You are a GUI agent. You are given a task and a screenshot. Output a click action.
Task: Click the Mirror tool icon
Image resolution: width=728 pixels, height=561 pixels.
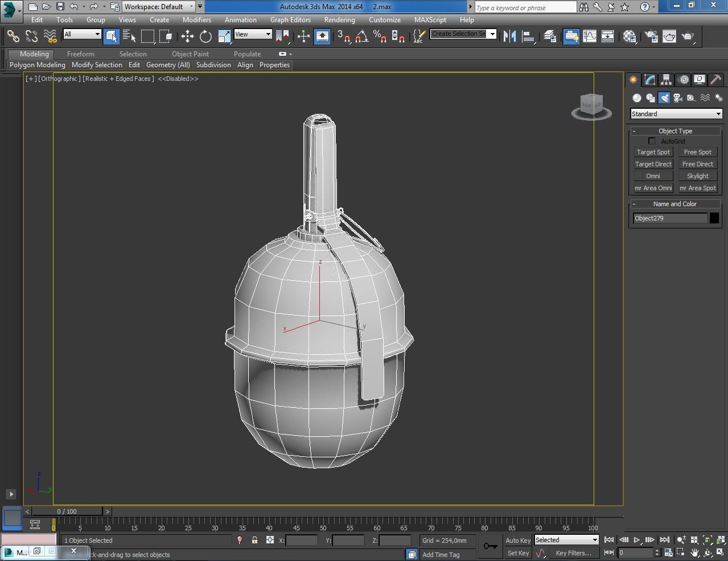click(x=509, y=36)
